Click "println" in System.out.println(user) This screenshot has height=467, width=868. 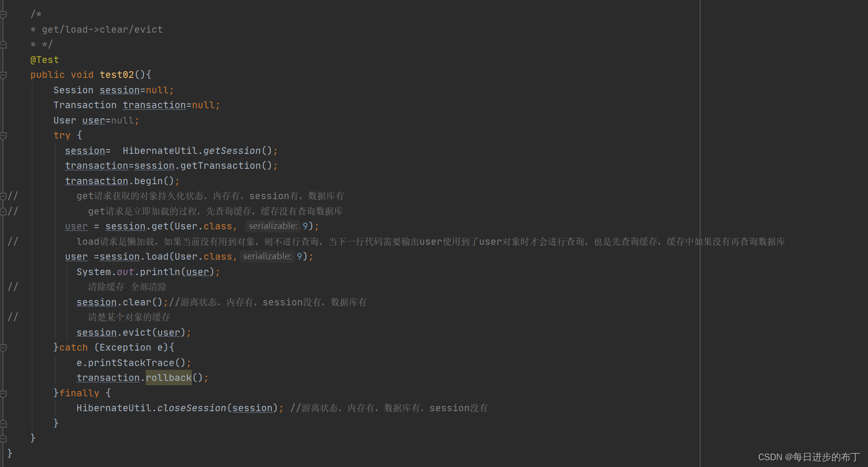tap(160, 272)
